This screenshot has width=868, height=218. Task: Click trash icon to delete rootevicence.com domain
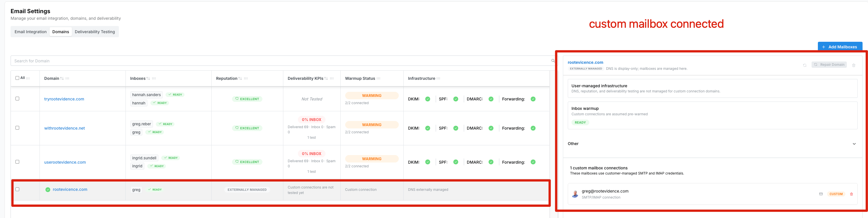click(853, 65)
